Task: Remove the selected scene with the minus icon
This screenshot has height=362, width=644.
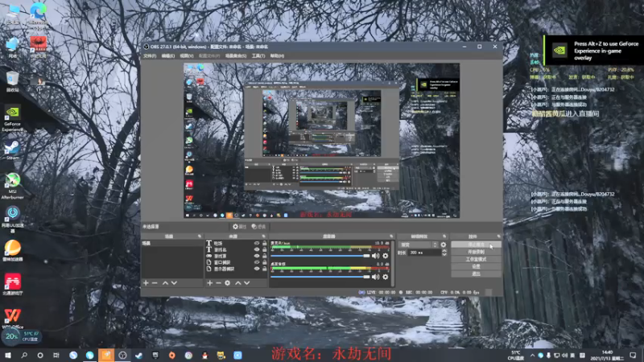Action: click(x=155, y=283)
